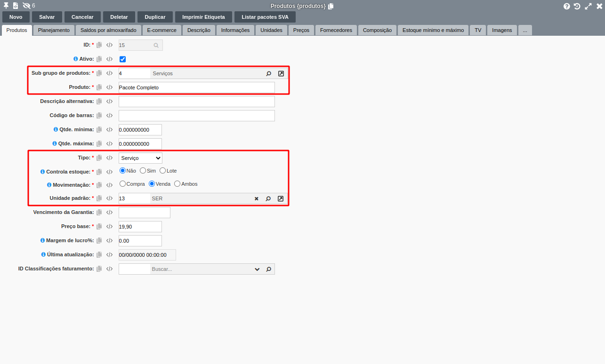Click the code icon next to Margem de lucro%
605x364 pixels.
[109, 241]
